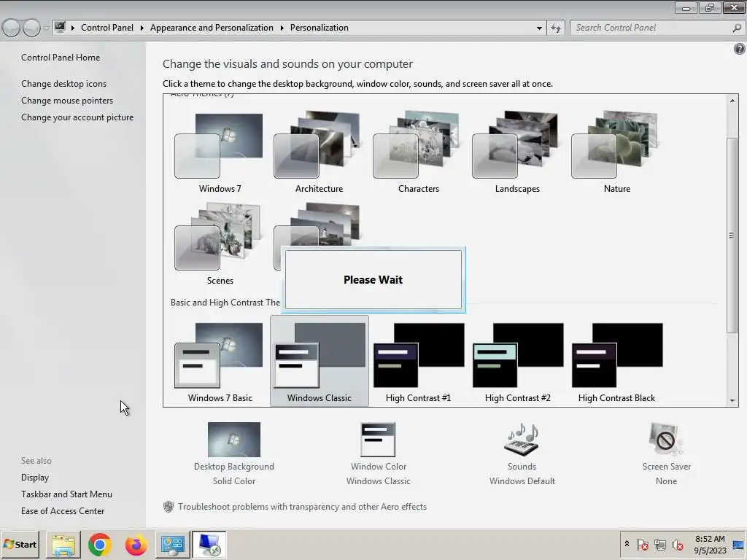
Task: Select the Windows 7 Aero theme
Action: tap(220, 152)
